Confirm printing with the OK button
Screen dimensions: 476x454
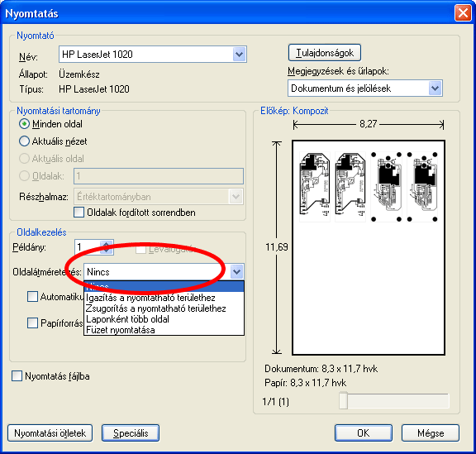click(x=364, y=433)
